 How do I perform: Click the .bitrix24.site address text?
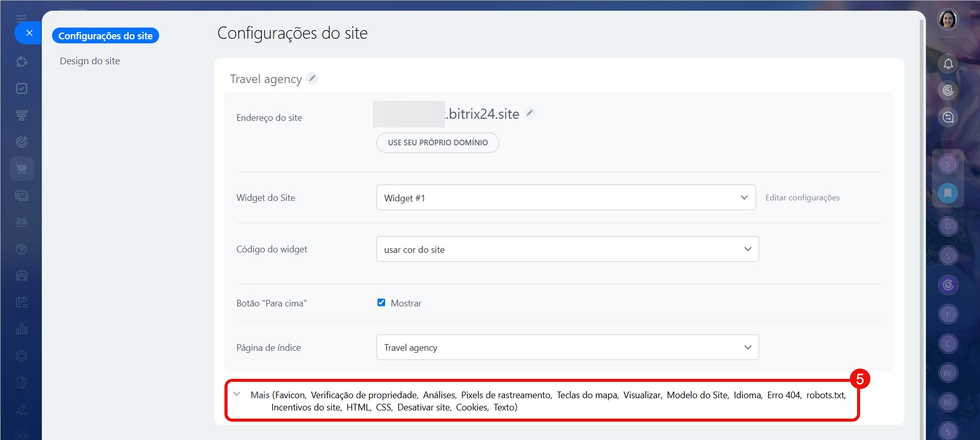482,114
